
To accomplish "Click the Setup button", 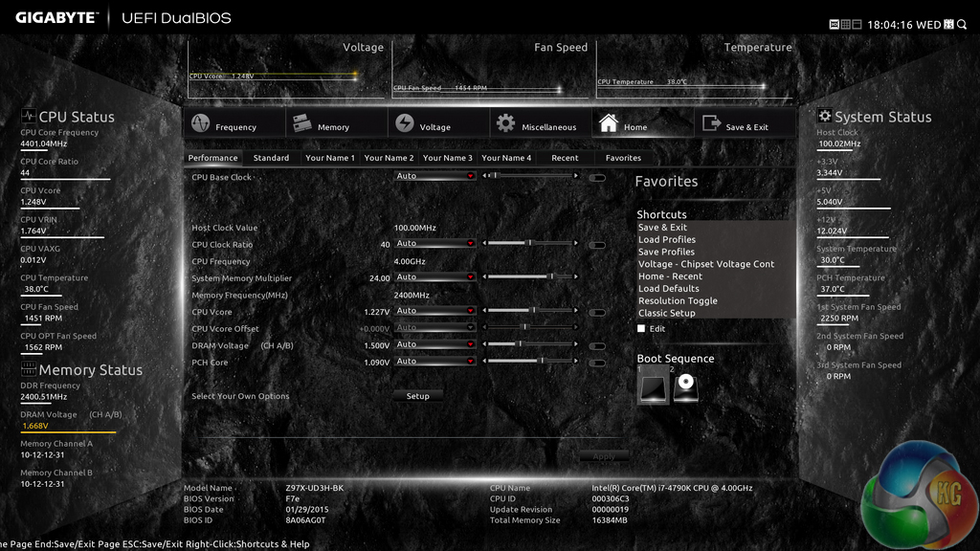I will pos(418,396).
